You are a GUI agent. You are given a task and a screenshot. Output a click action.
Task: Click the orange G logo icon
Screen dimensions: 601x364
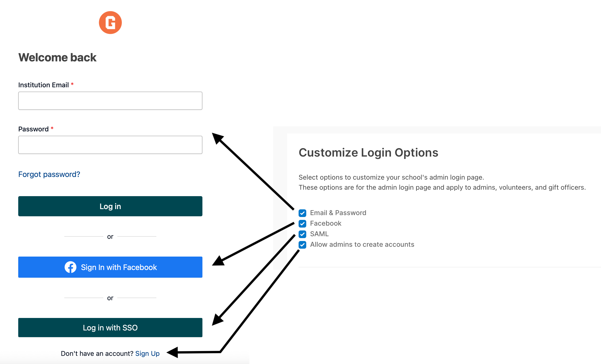[x=110, y=23]
